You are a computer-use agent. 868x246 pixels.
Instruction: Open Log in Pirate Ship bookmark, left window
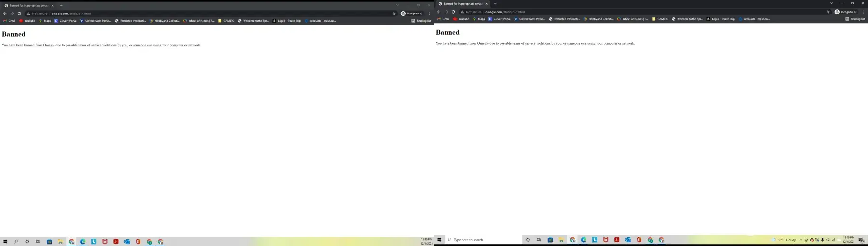coord(287,21)
